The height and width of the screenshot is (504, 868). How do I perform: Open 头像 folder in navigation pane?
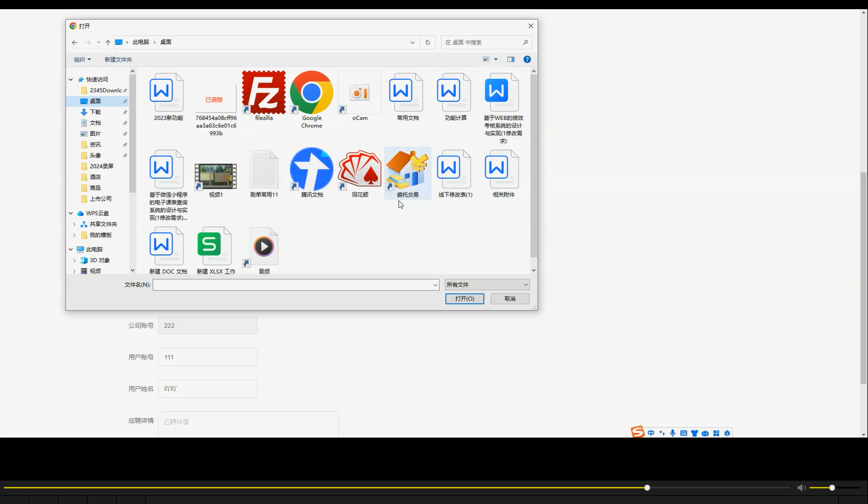tap(95, 156)
